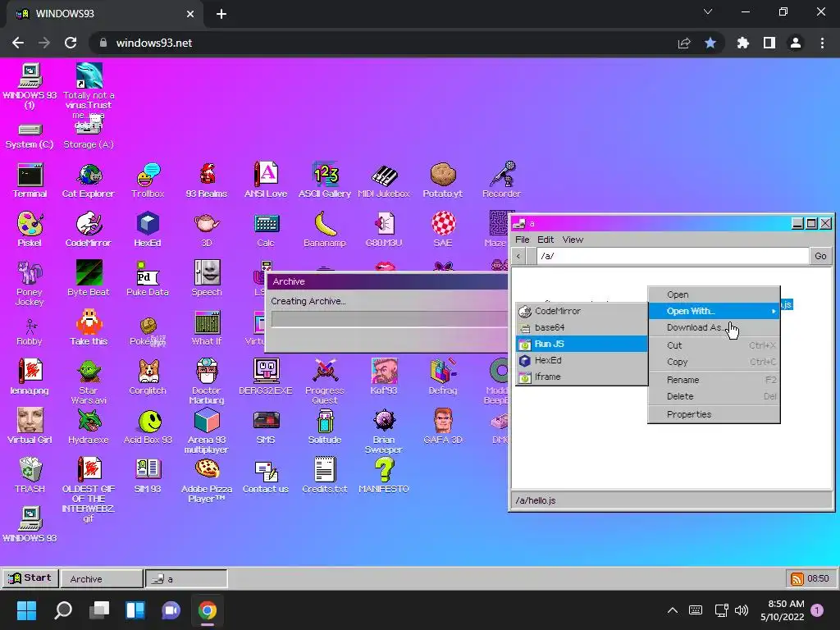Open 93 Realms desktop icon

[206, 180]
